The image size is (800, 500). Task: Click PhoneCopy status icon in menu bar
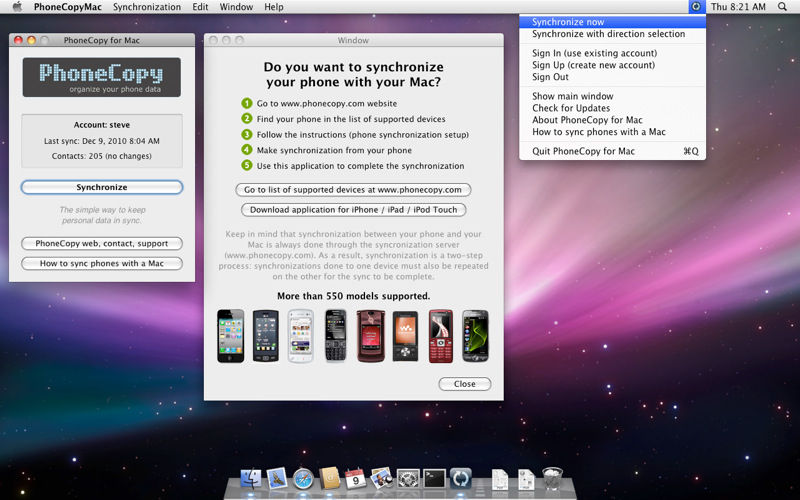(x=696, y=7)
